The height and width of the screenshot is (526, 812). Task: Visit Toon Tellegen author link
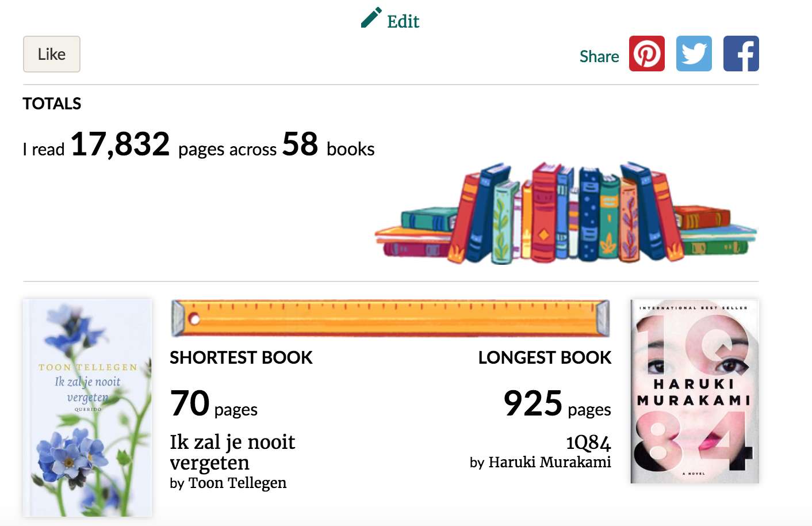click(238, 483)
